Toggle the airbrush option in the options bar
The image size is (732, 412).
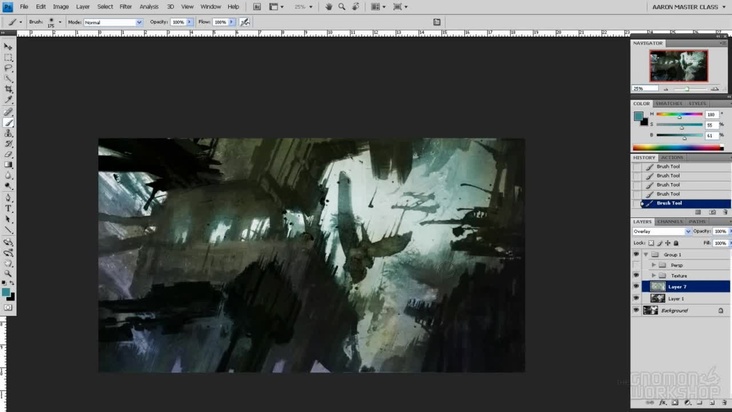pyautogui.click(x=245, y=22)
